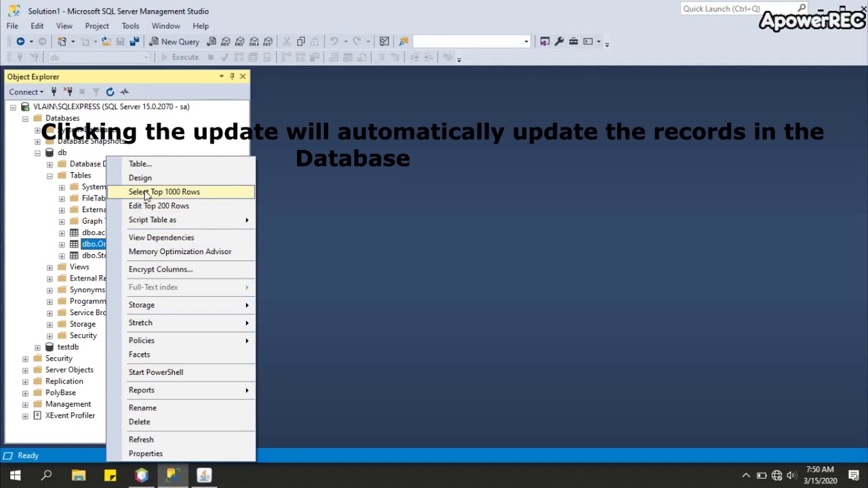Click the Disconnect icon in Object Explorer
The image size is (868, 488).
pos(68,91)
